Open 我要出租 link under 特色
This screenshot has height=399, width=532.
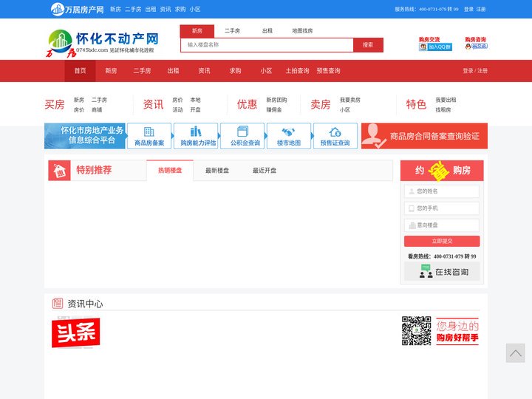446,100
